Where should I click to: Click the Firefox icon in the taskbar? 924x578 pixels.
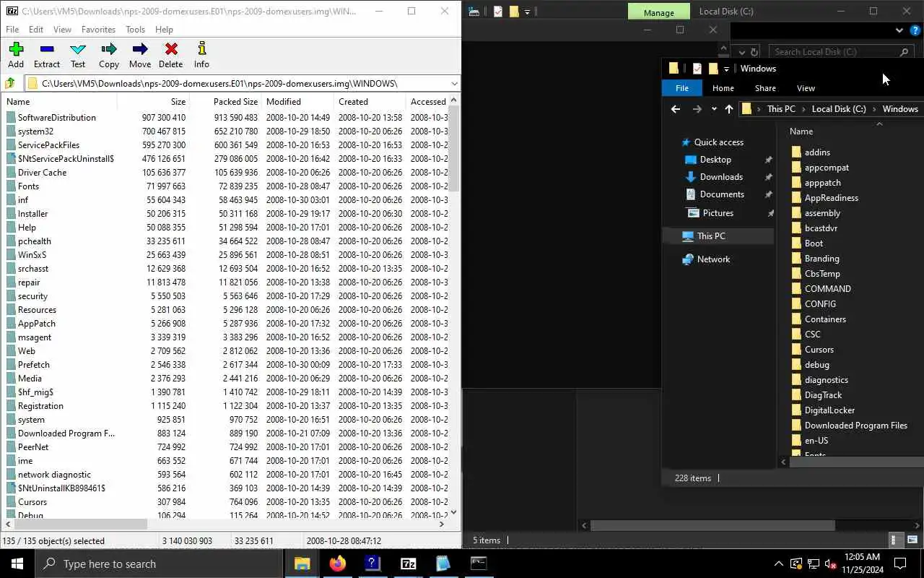tap(337, 564)
